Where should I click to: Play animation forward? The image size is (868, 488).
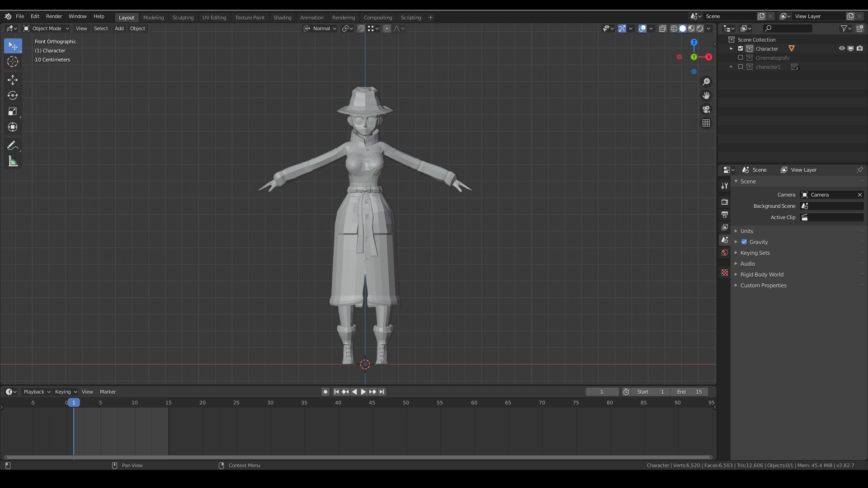click(363, 392)
